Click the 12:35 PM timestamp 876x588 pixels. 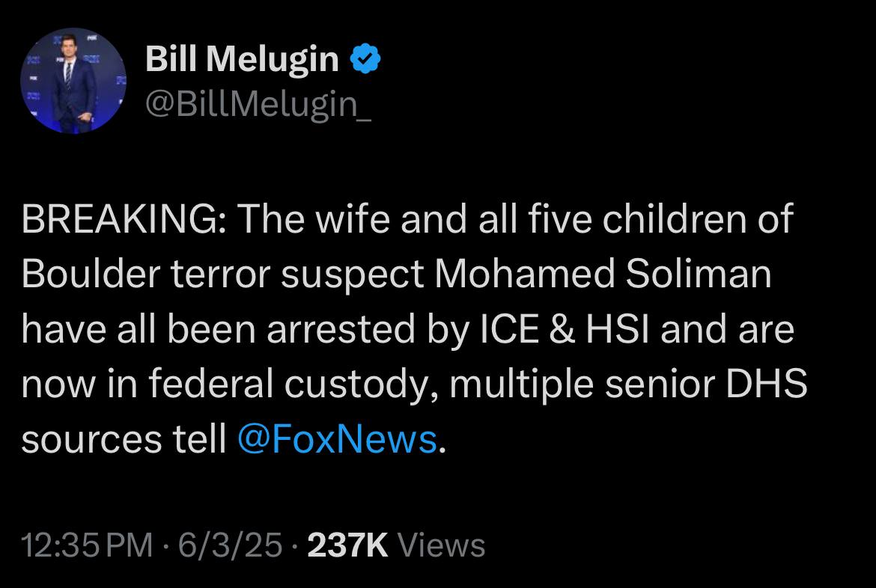(87, 545)
